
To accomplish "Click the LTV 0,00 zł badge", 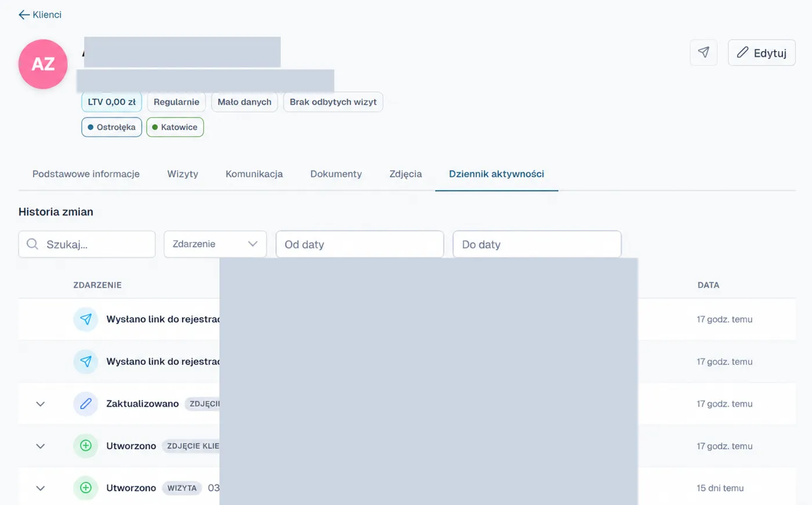I will pos(111,102).
